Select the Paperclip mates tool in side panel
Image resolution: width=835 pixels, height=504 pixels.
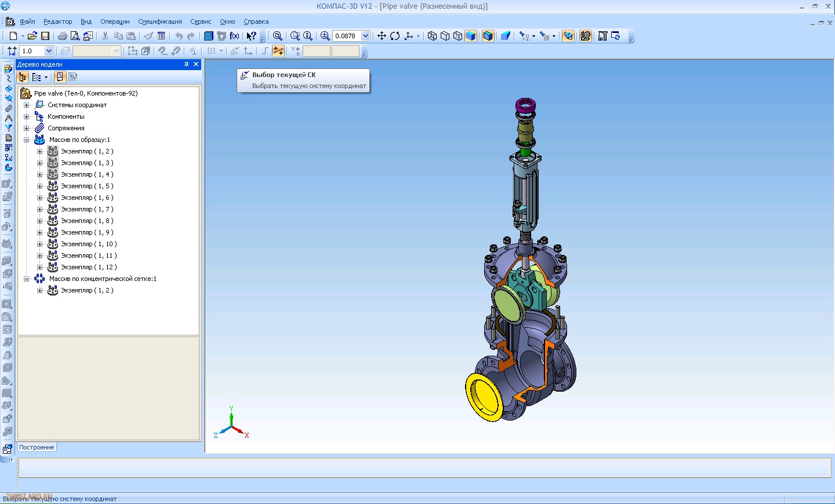pos(8,108)
